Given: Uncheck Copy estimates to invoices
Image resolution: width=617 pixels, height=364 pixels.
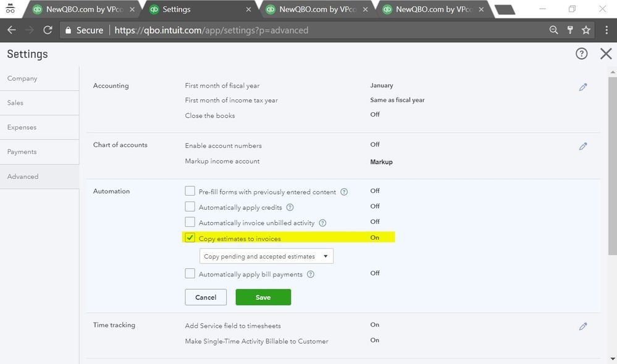Looking at the screenshot, I should tap(190, 237).
